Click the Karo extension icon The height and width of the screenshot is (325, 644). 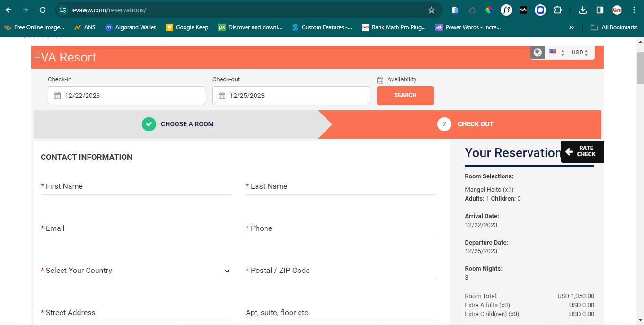coord(617,9)
